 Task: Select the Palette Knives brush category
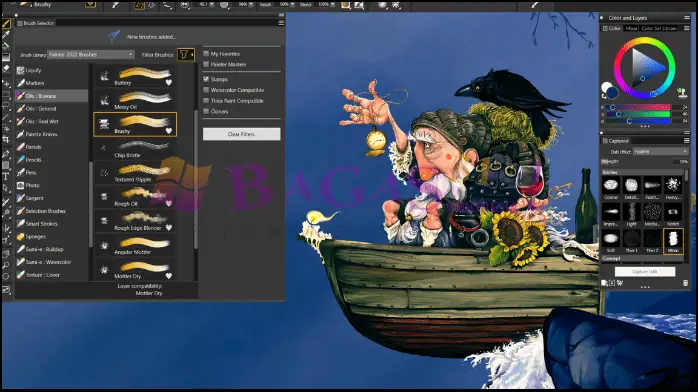click(x=51, y=134)
